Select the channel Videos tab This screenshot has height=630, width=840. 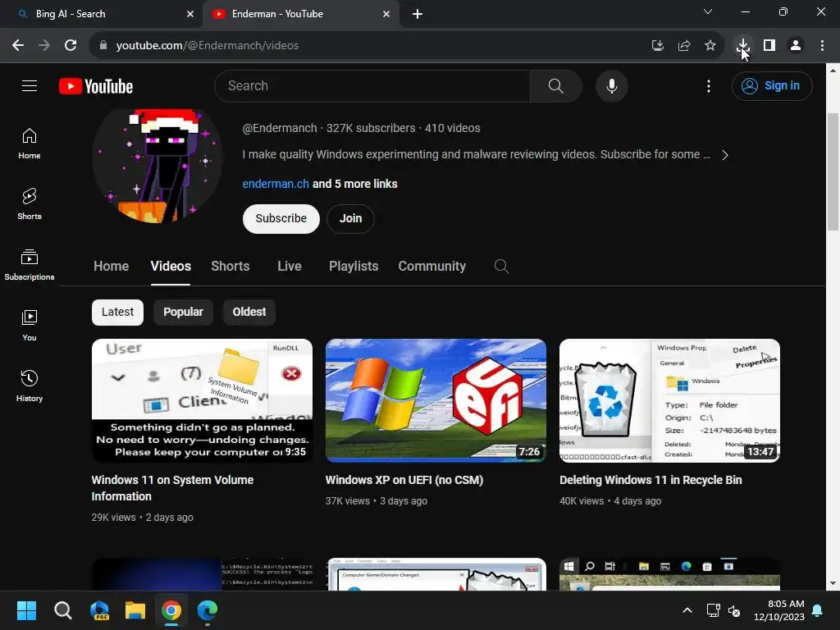[x=171, y=267]
